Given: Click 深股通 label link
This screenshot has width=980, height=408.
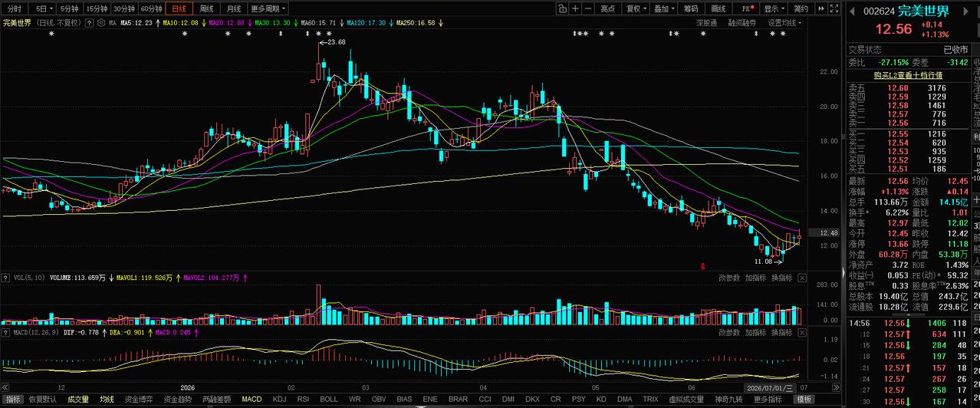Looking at the screenshot, I should pos(706,23).
